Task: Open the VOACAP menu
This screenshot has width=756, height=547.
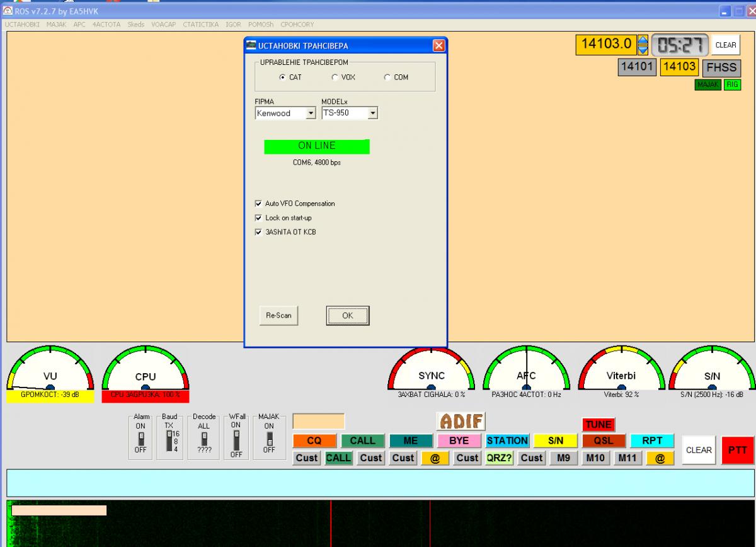Action: [164, 25]
